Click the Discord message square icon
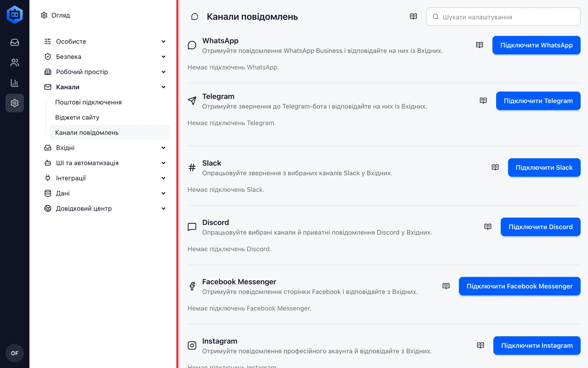 pyautogui.click(x=192, y=227)
